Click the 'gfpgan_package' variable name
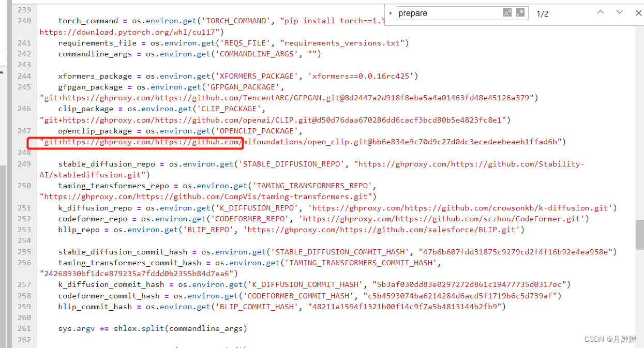This screenshot has width=644, height=348. coord(90,87)
